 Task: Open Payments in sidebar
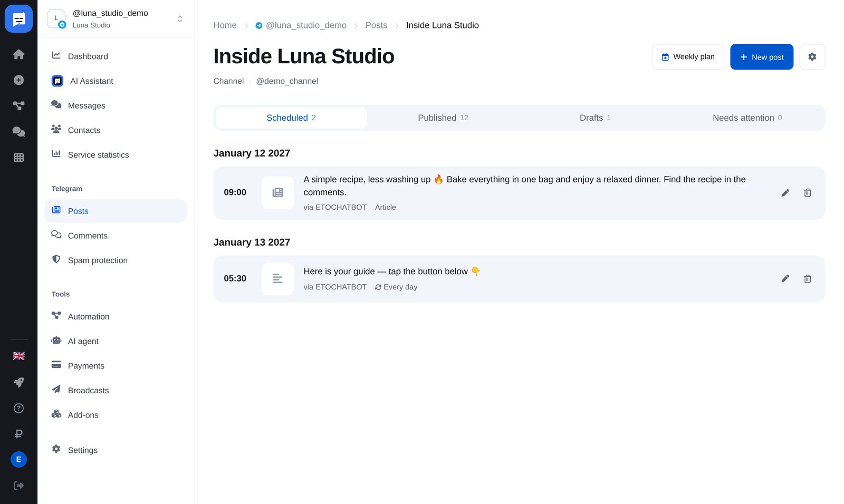pos(116,366)
